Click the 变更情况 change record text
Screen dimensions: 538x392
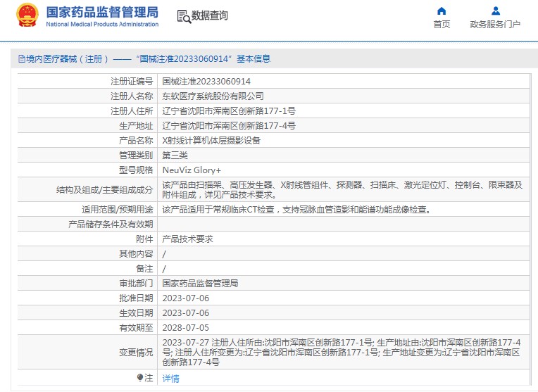pos(342,352)
